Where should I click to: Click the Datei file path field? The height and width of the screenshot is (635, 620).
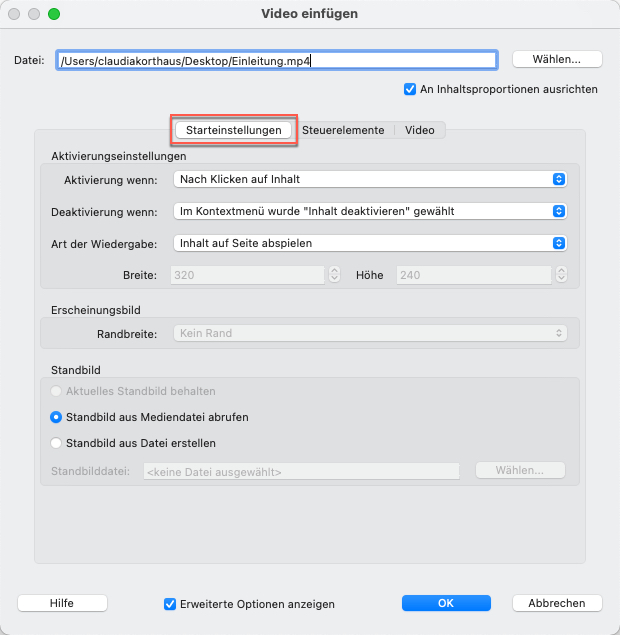point(276,60)
